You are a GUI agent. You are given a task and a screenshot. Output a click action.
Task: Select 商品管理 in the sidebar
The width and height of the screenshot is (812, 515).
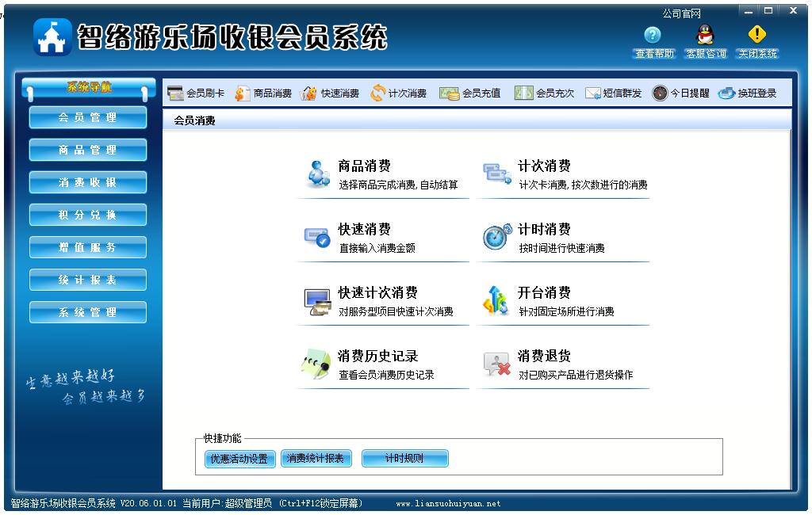(x=87, y=150)
